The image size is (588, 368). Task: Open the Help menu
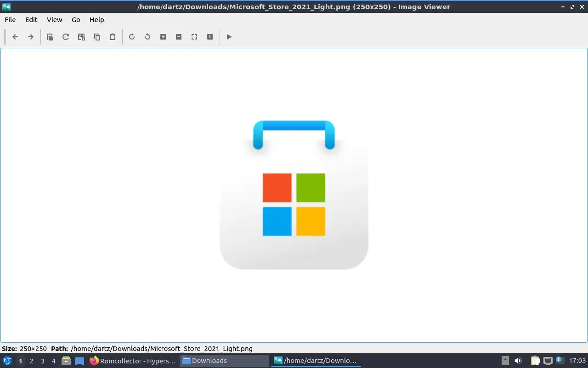point(96,20)
